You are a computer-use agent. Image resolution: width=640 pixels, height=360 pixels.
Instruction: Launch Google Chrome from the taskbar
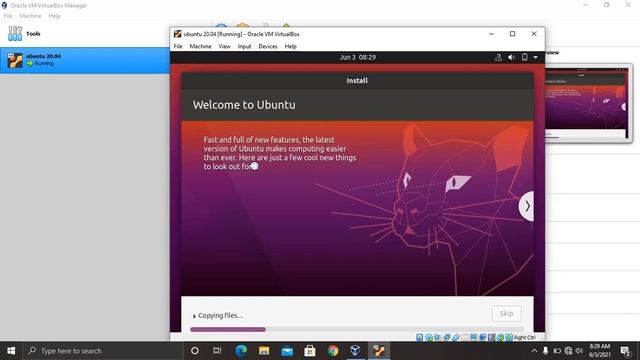pos(333,351)
